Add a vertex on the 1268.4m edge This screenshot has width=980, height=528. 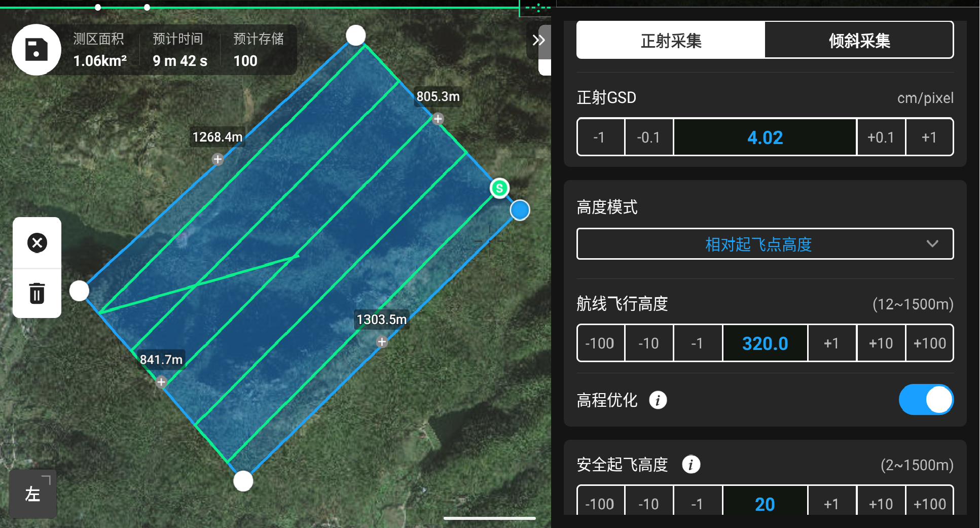coord(217,159)
